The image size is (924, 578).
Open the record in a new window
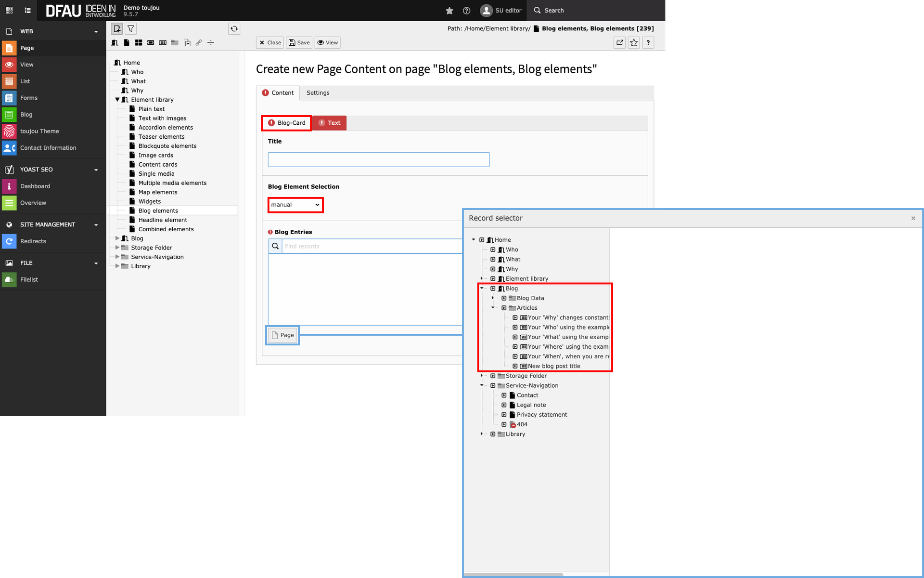[620, 43]
